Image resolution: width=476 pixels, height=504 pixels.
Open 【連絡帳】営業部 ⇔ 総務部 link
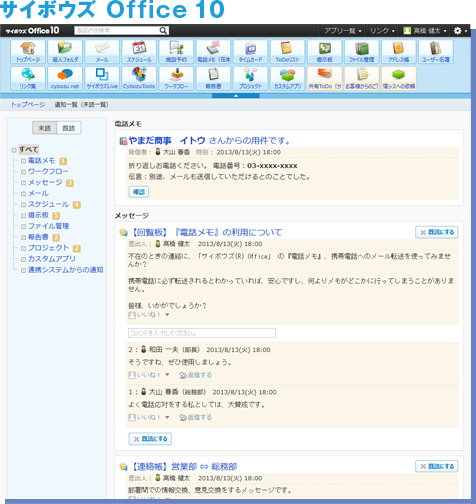183,466
